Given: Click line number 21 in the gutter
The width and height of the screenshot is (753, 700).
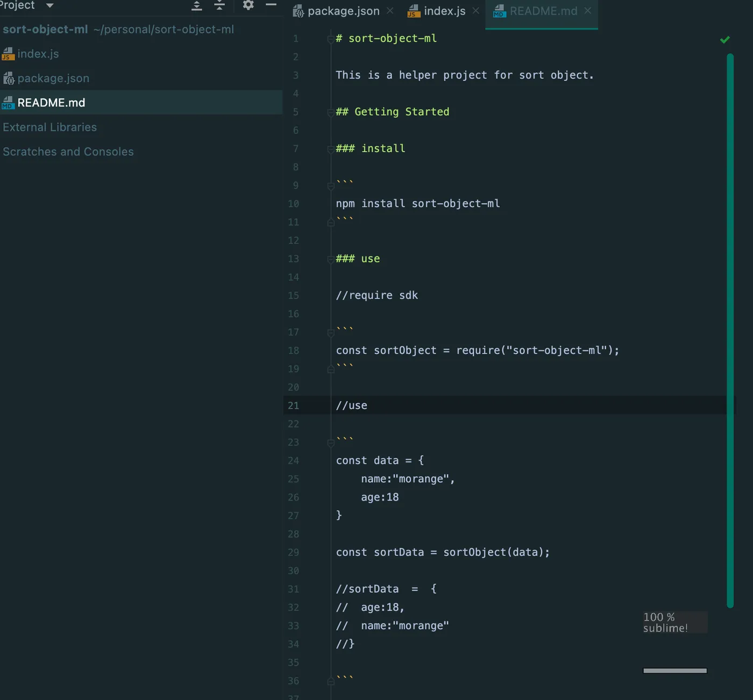Looking at the screenshot, I should click(293, 405).
